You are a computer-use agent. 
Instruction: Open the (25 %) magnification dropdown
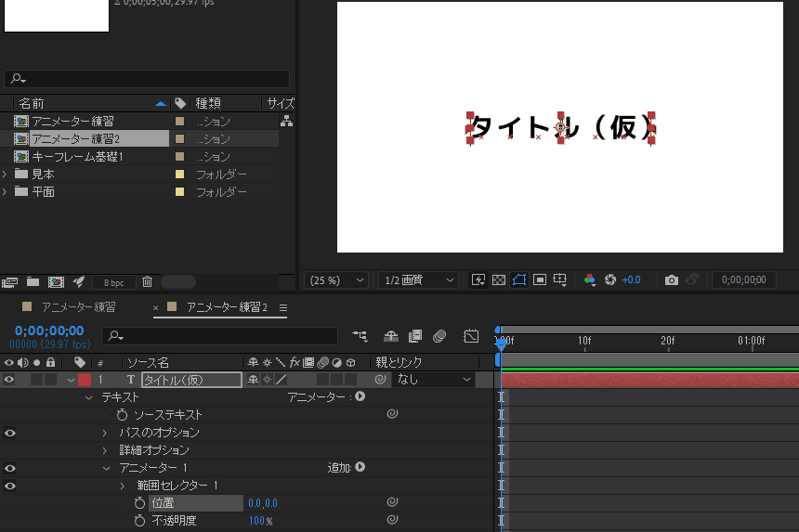[x=336, y=280]
